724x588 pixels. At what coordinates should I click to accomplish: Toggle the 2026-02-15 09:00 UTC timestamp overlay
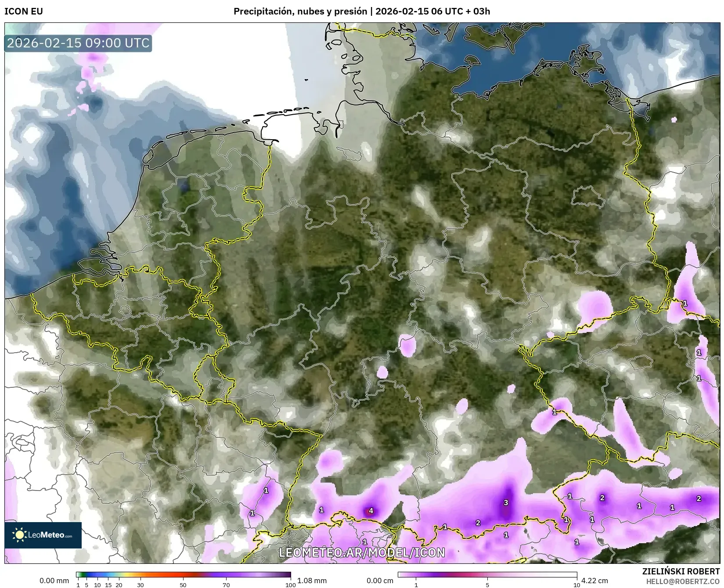(77, 43)
